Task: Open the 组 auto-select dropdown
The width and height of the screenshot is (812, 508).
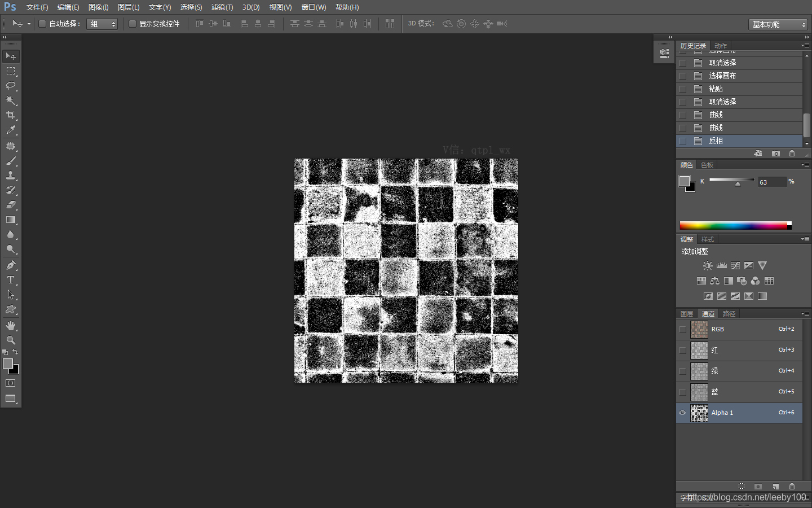Action: click(102, 24)
